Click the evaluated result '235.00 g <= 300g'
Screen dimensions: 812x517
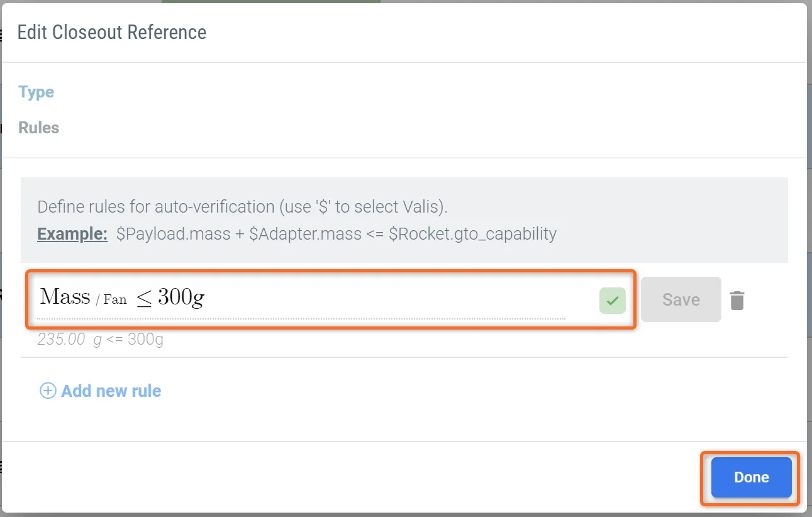pyautogui.click(x=101, y=340)
